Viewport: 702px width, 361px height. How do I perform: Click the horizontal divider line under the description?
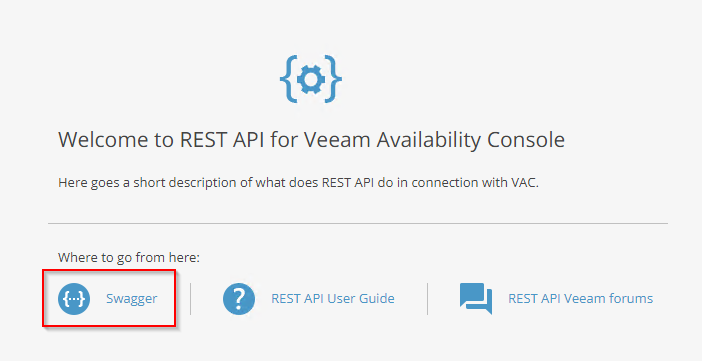tap(358, 223)
